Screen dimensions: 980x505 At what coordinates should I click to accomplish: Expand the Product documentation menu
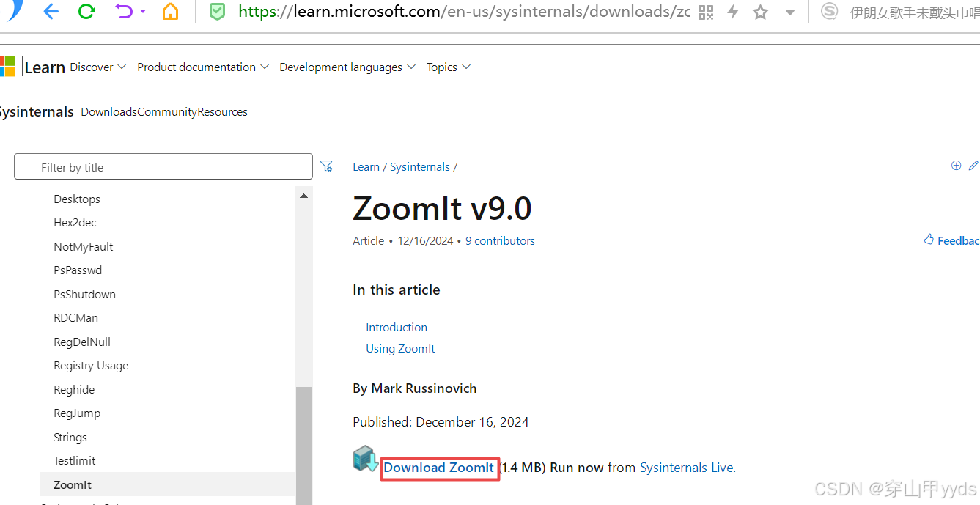tap(203, 67)
